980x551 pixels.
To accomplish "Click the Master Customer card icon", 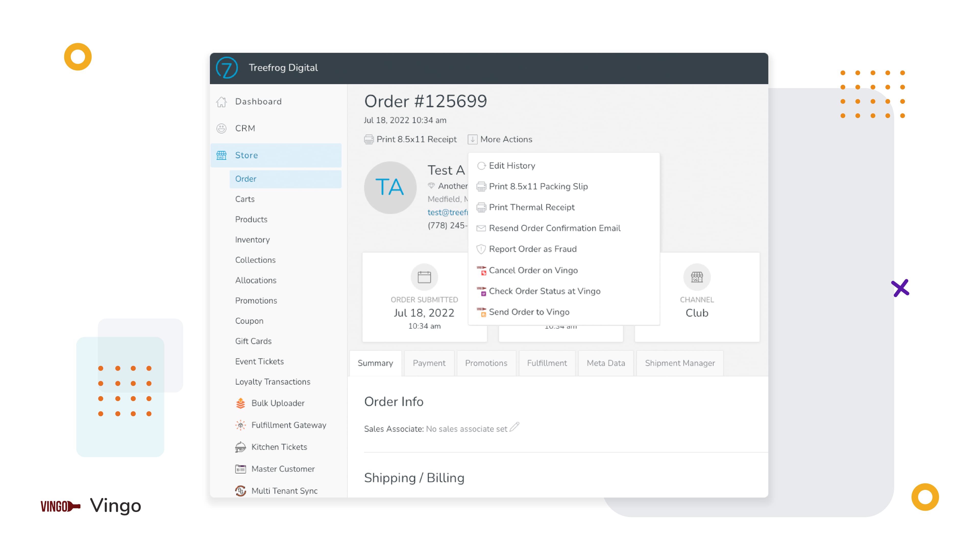I will pos(240,469).
